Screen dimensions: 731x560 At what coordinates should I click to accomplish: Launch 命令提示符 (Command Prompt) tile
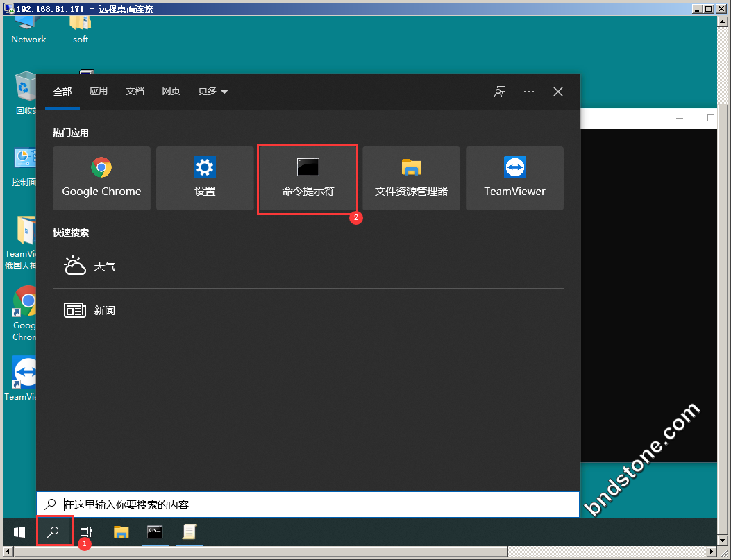(x=308, y=178)
